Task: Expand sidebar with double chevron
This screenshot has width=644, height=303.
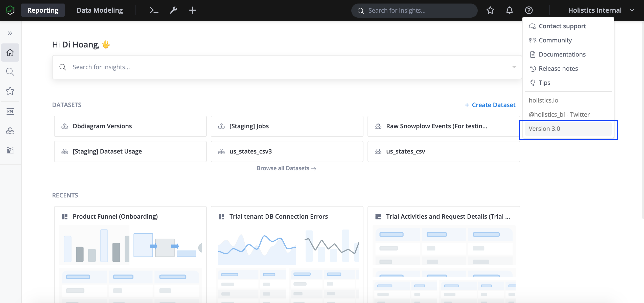Action: coord(10,33)
